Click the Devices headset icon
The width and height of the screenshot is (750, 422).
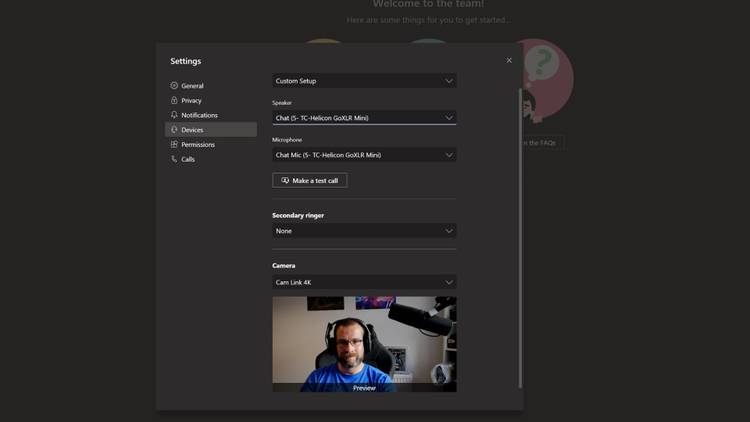coord(174,130)
